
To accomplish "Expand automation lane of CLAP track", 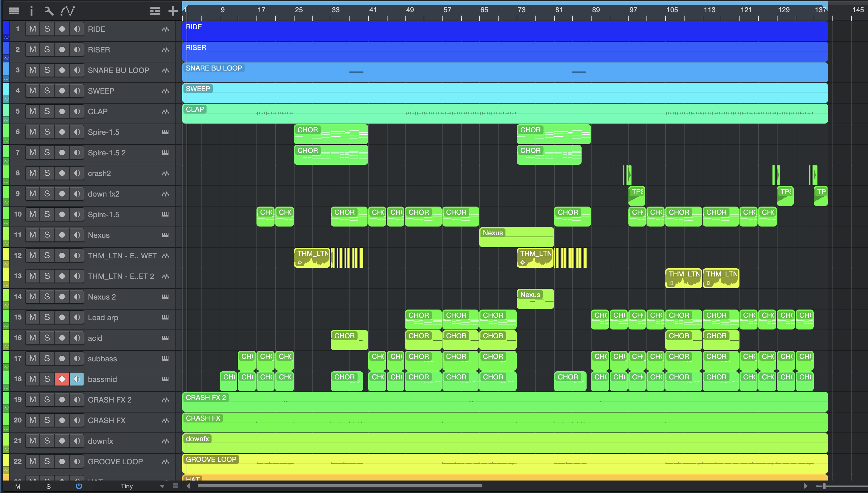I will coord(6,120).
